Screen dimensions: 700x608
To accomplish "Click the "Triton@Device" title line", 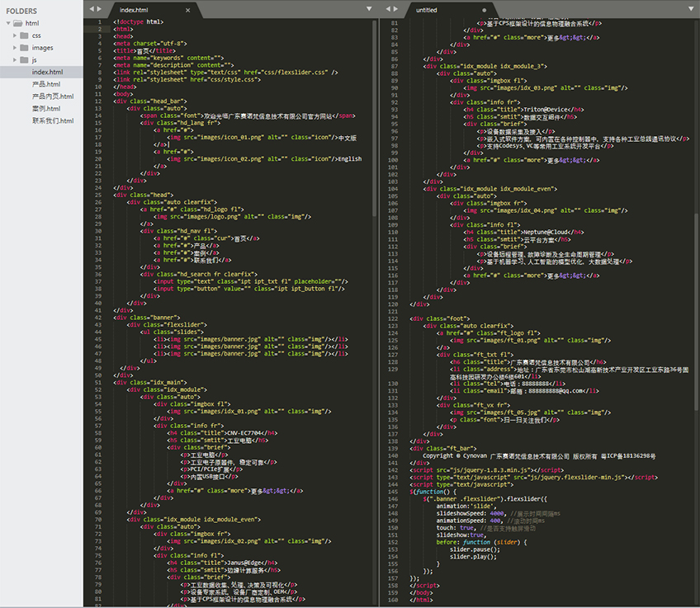I will click(x=523, y=110).
